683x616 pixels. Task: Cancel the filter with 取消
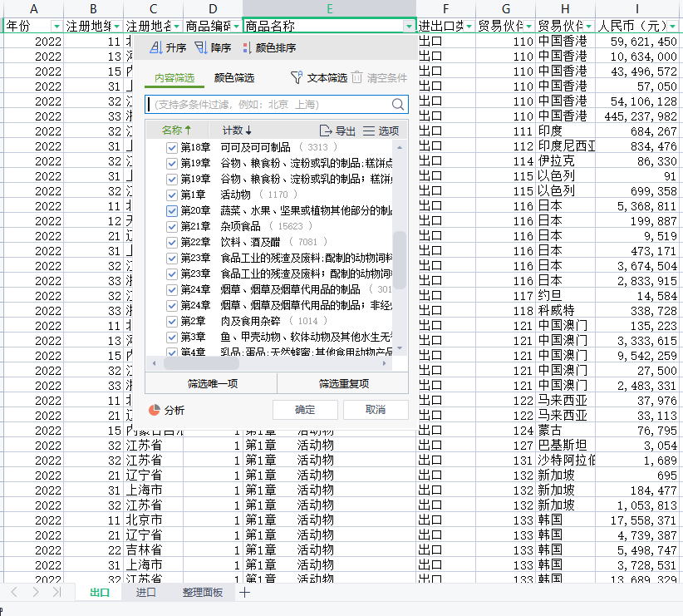pyautogui.click(x=376, y=410)
